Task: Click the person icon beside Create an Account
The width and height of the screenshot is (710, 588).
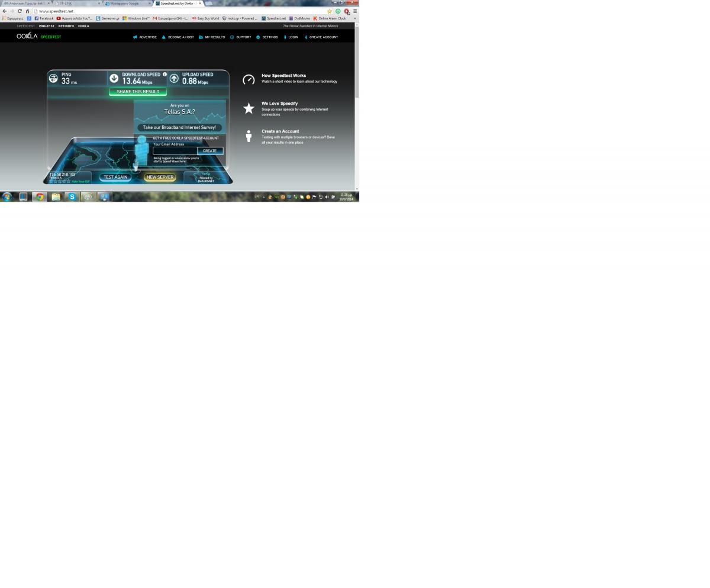Action: point(248,136)
